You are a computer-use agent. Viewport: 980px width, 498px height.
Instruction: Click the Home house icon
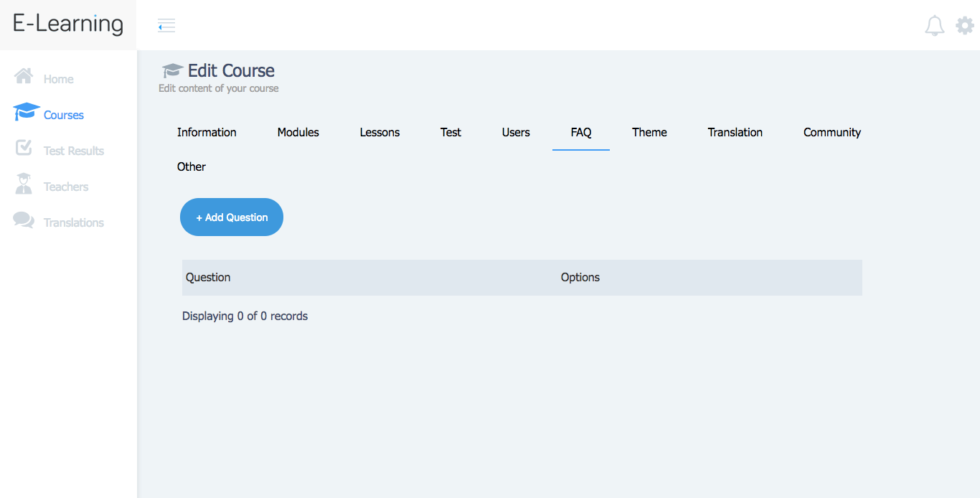pos(24,75)
